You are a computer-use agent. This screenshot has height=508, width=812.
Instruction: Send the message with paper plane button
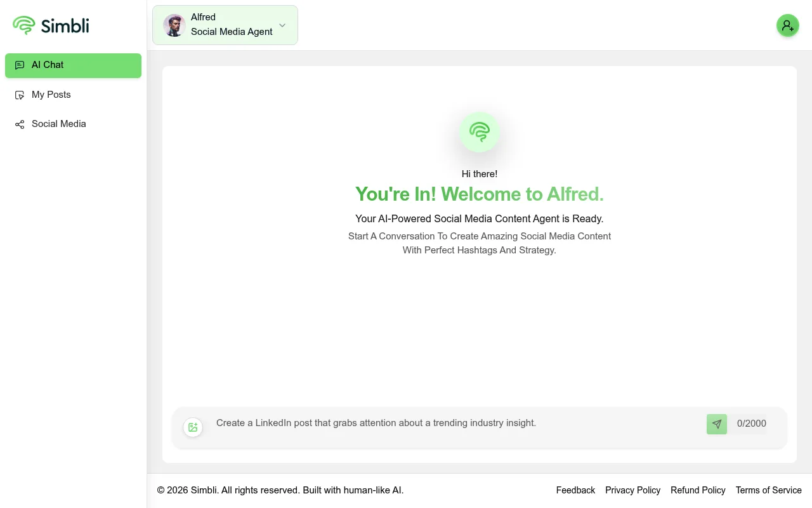pos(717,424)
